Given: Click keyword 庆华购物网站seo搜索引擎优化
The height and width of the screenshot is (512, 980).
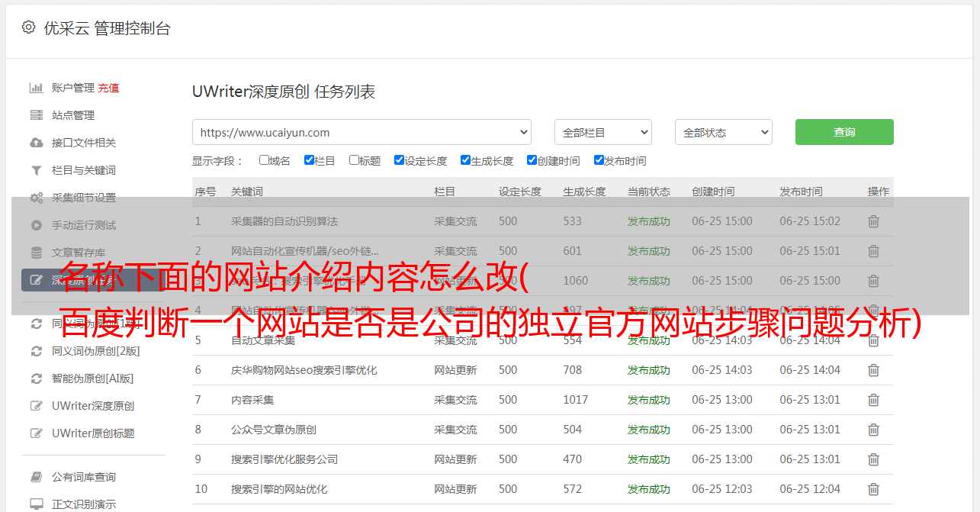Looking at the screenshot, I should click(x=304, y=370).
